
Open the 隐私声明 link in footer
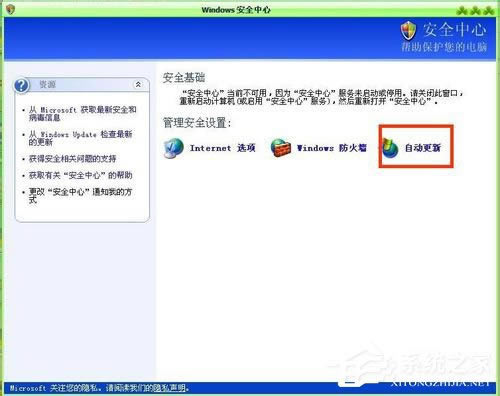pyautogui.click(x=171, y=388)
